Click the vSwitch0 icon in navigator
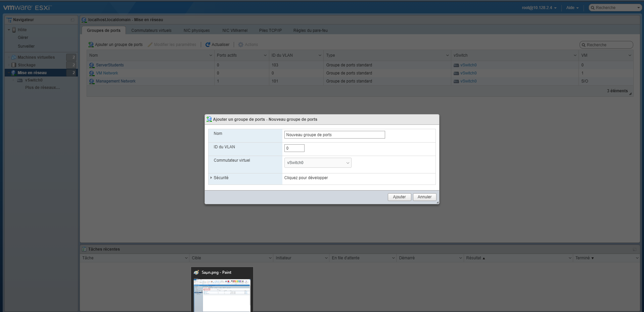Screen dimensions: 644x312 (x=20, y=81)
